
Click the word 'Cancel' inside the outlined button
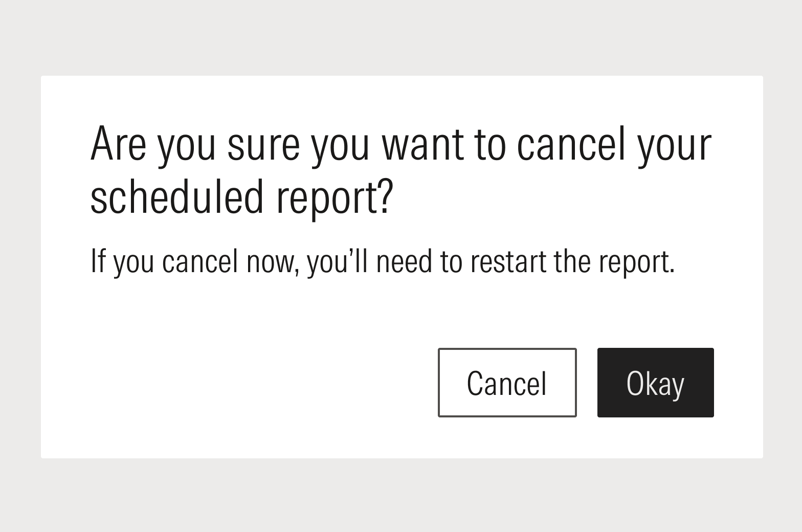tap(507, 383)
